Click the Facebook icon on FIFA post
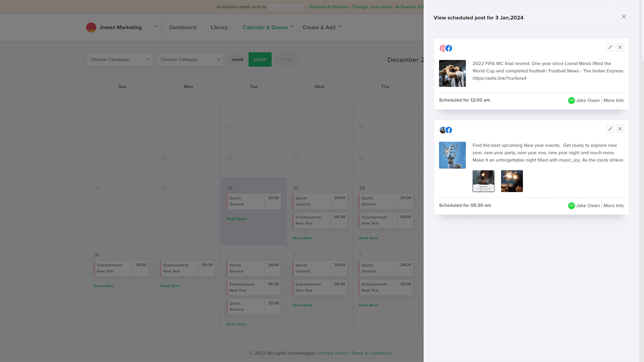The image size is (644, 362). (x=449, y=48)
